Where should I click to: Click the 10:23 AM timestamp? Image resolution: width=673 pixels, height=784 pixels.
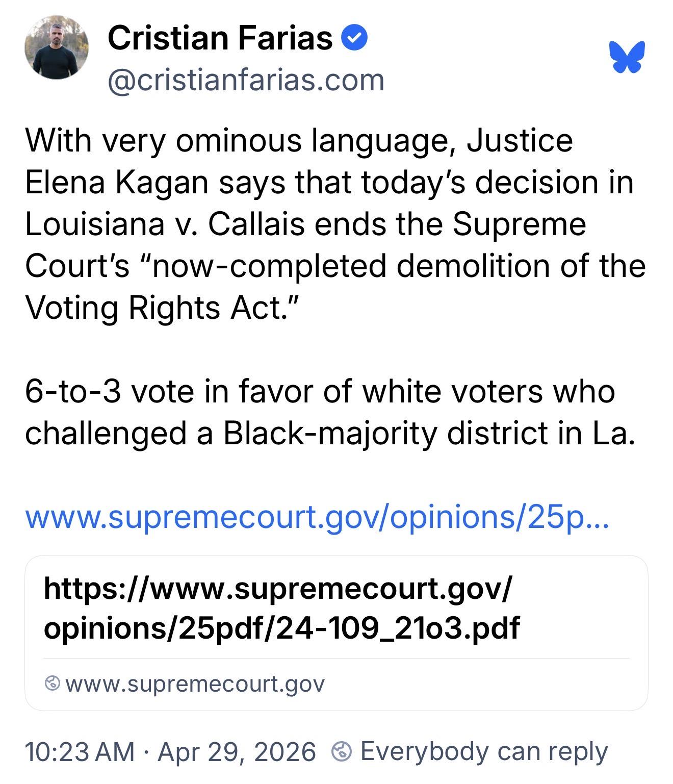click(80, 752)
